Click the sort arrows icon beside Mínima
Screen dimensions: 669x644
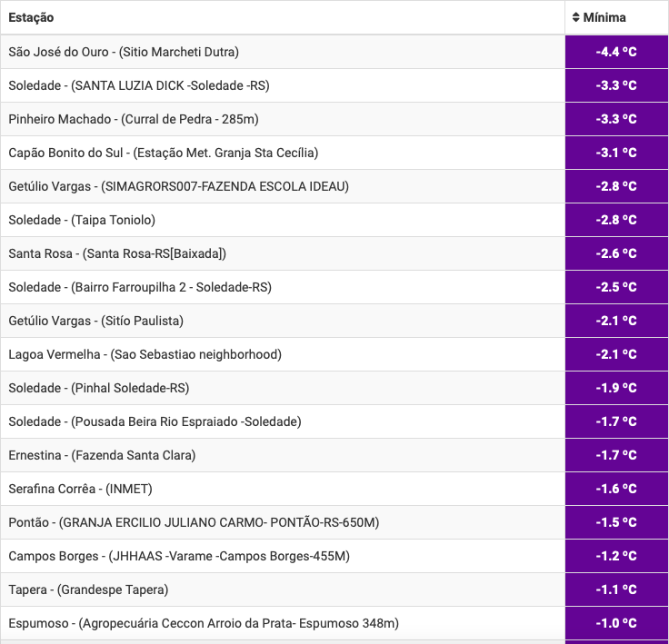[576, 17]
